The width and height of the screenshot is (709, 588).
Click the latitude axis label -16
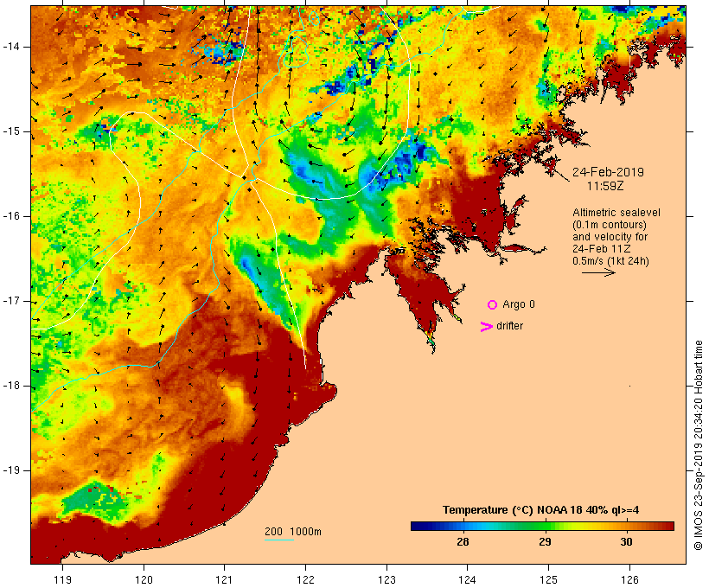[x=10, y=216]
